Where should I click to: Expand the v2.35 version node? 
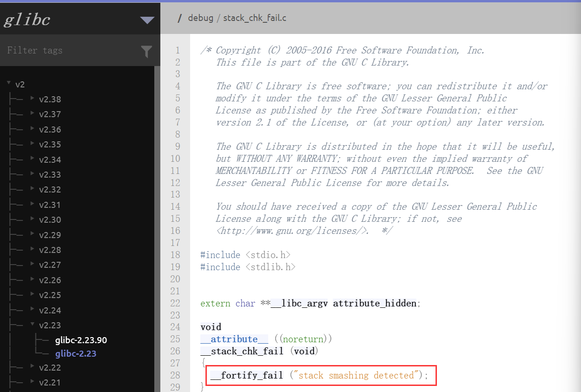pos(32,144)
